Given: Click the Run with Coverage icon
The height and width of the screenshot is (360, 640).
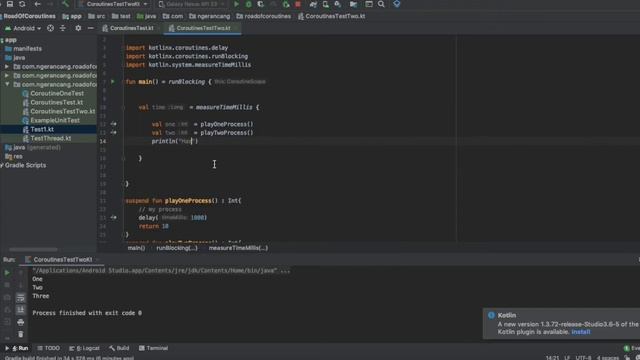Looking at the screenshot, I should pos(260,4).
